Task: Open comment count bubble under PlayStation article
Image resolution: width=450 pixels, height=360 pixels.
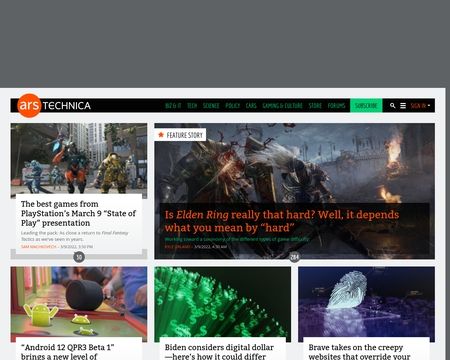Action: click(79, 257)
